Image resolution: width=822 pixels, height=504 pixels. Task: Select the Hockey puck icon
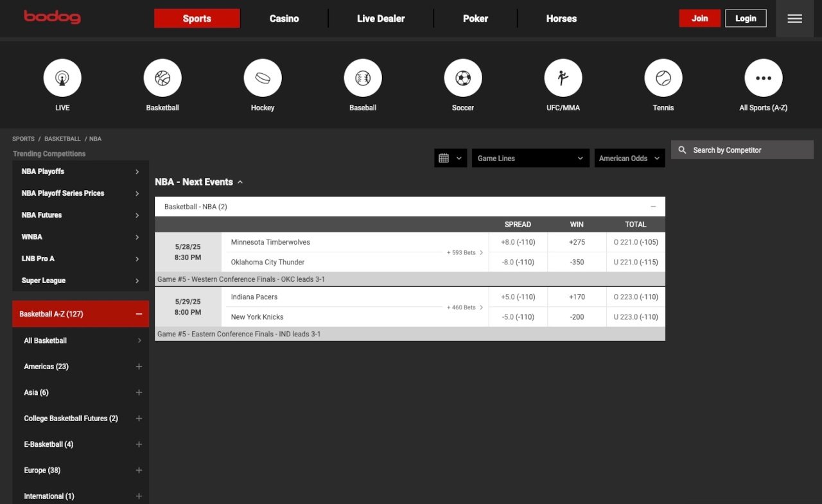[263, 78]
